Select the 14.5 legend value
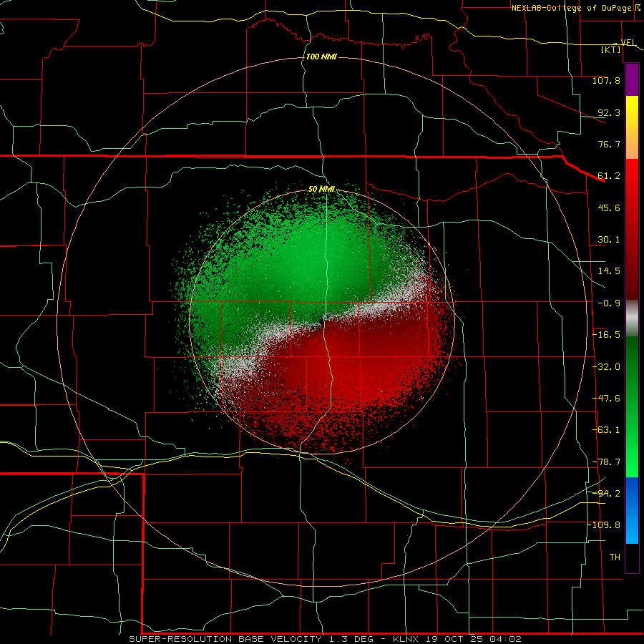644x644 pixels. pyautogui.click(x=609, y=271)
